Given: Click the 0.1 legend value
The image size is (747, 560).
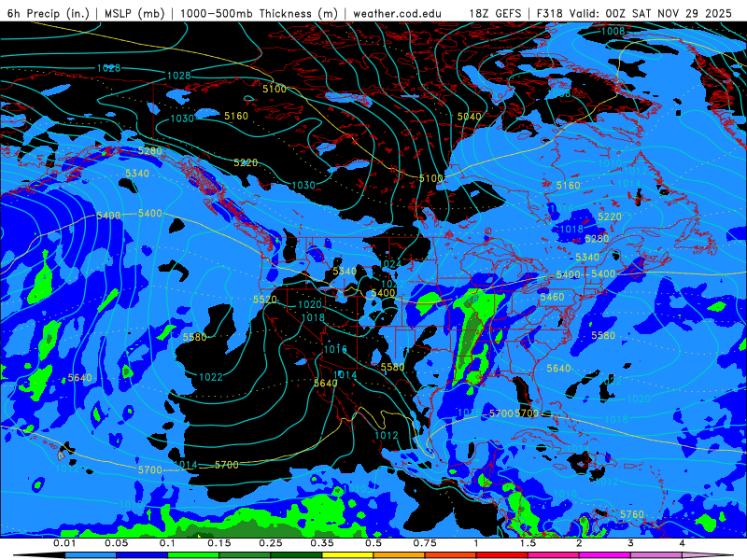Looking at the screenshot, I should (167, 543).
